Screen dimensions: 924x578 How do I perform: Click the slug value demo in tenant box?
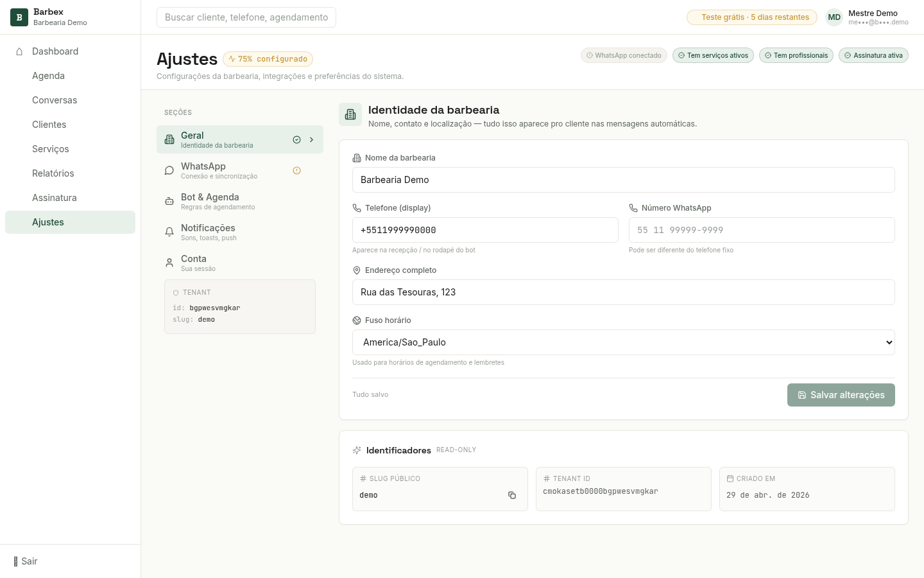click(x=207, y=319)
